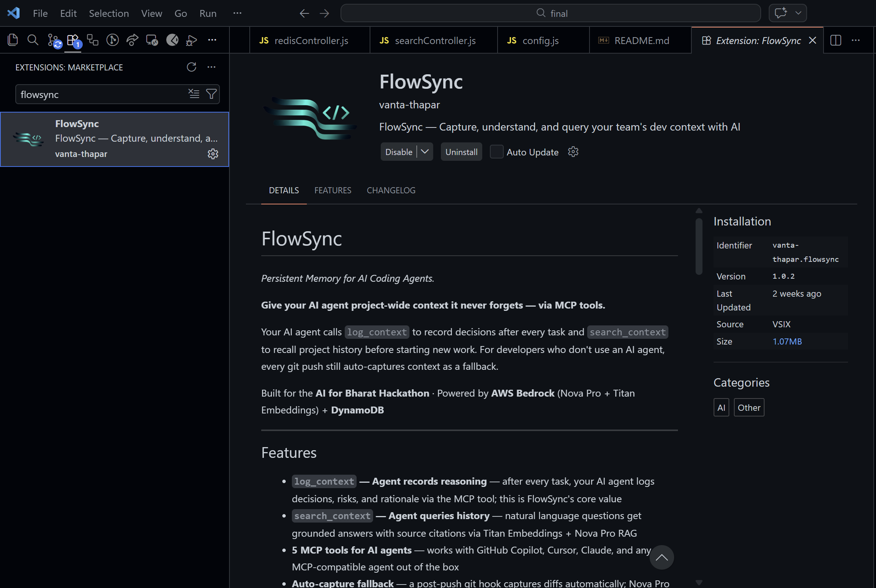Screen dimensions: 876x588
Task: Open the Go menu
Action: 181,13
